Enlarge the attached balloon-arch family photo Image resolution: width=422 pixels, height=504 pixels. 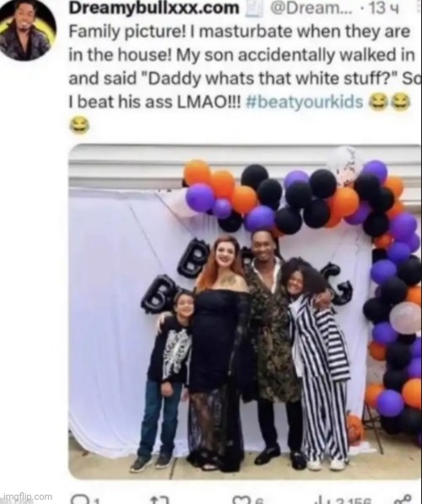click(x=245, y=311)
